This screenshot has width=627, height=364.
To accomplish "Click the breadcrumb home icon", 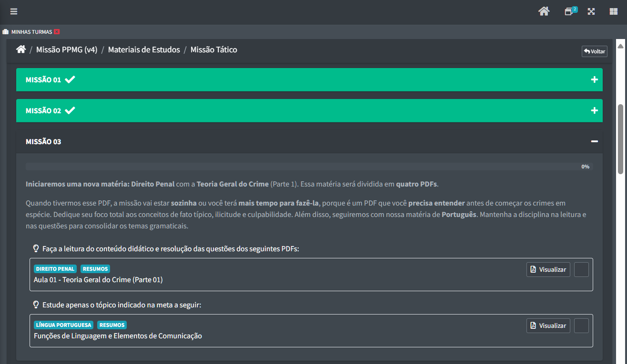I will [x=20, y=49].
